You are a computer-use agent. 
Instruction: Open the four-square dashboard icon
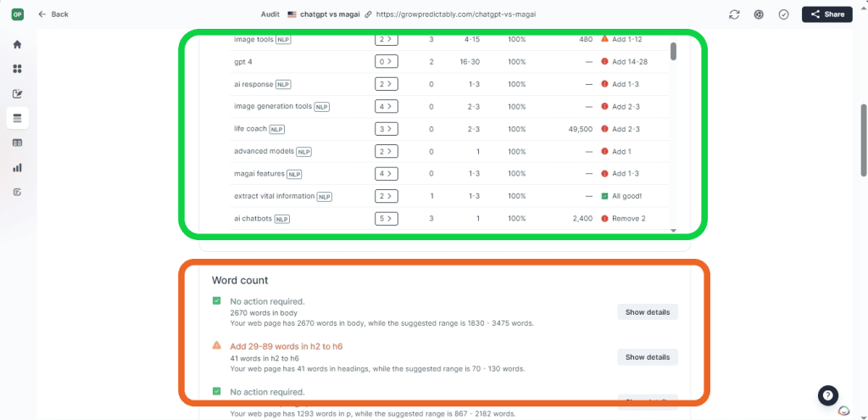17,69
